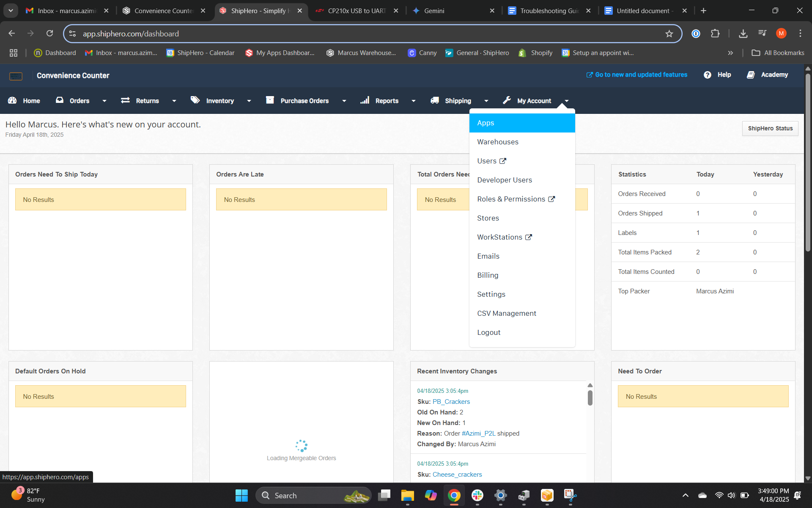
Task: Click the browser address bar
Action: pos(372,33)
